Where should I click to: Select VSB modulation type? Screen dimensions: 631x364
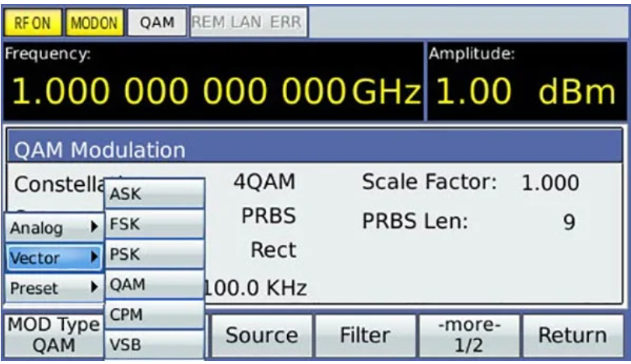coord(154,344)
